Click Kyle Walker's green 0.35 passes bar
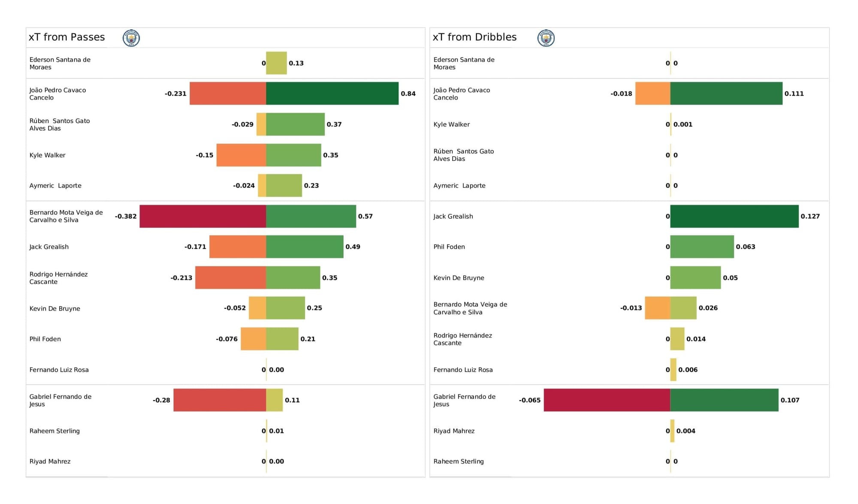The image size is (858, 504). pyautogui.click(x=293, y=155)
